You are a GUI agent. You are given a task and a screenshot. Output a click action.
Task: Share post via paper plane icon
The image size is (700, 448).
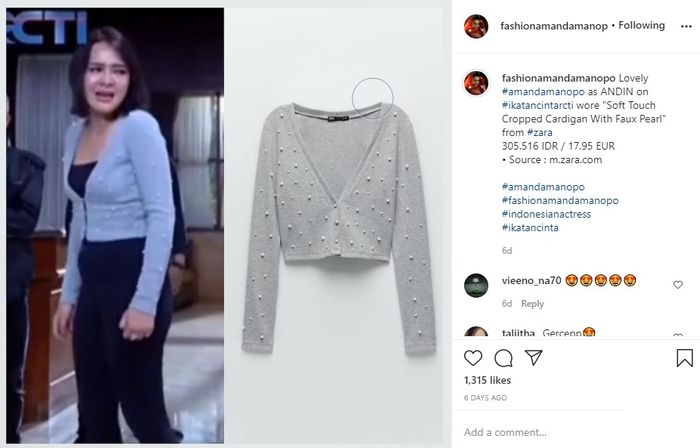point(533,357)
